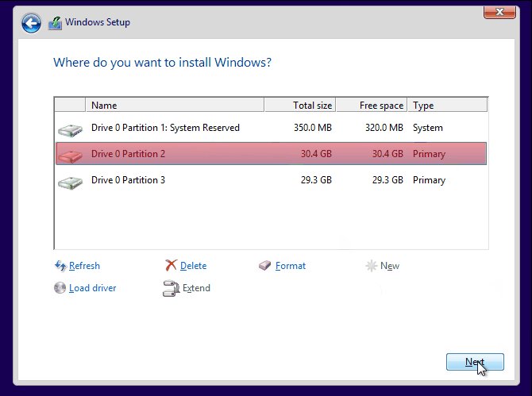Click the Refresh link
Image resolution: width=532 pixels, height=396 pixels.
(x=84, y=266)
